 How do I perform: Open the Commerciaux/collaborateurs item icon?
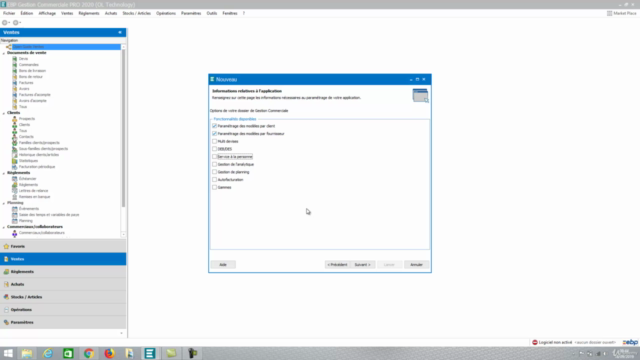click(15, 233)
